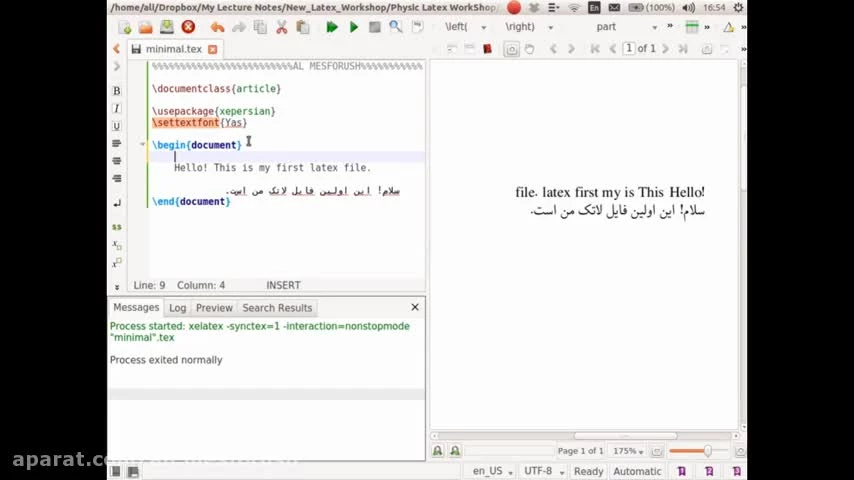
Task: Click the green Compile play icon
Action: click(354, 27)
